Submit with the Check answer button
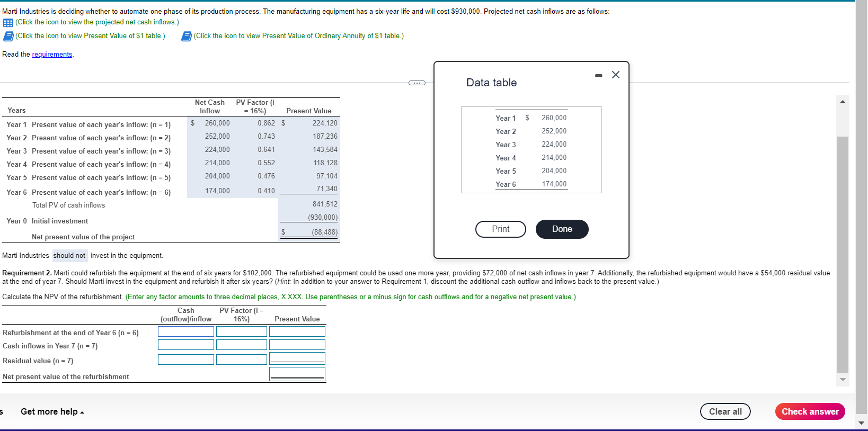The height and width of the screenshot is (431, 868). pos(810,411)
